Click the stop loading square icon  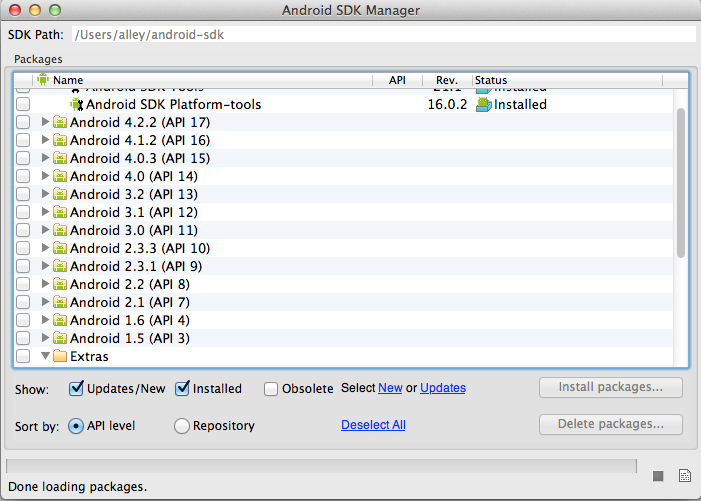click(658, 476)
